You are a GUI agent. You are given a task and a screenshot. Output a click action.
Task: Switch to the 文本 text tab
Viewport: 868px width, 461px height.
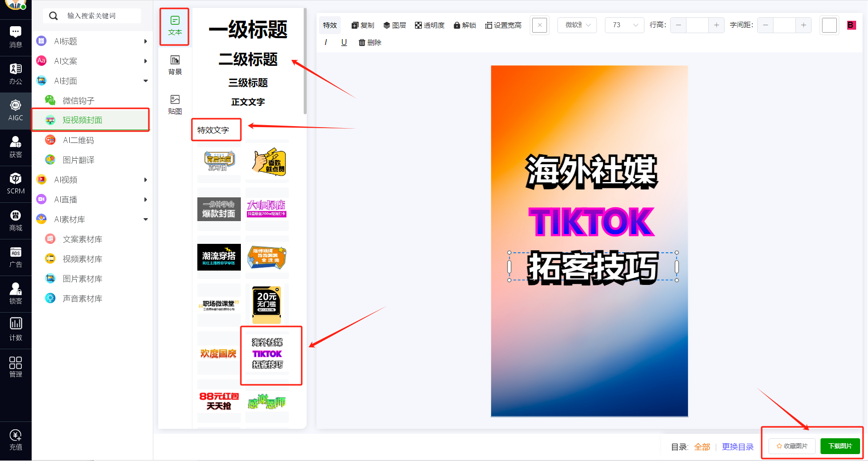tap(175, 26)
